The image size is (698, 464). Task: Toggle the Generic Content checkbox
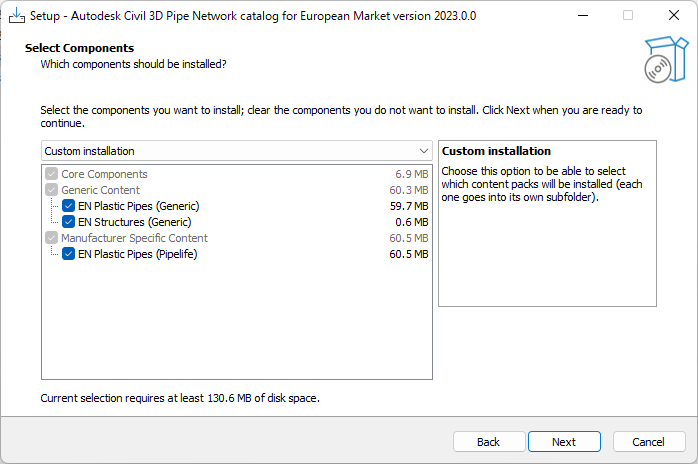(52, 190)
